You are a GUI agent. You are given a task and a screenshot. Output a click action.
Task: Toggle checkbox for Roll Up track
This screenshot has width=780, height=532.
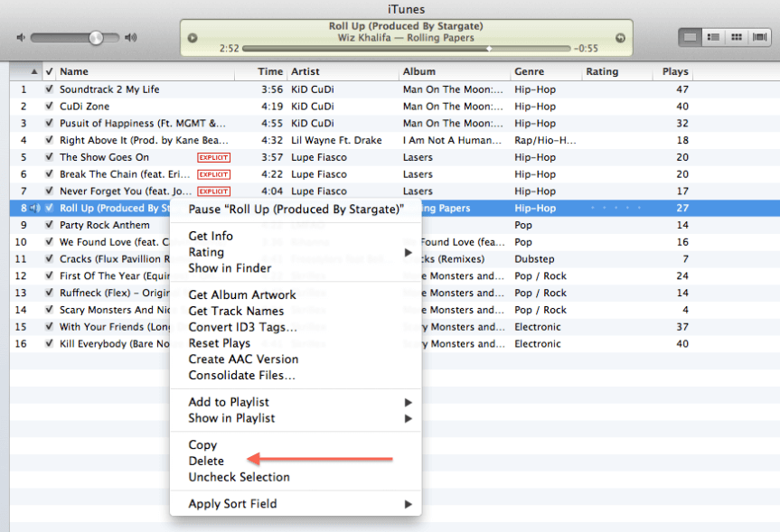point(49,208)
